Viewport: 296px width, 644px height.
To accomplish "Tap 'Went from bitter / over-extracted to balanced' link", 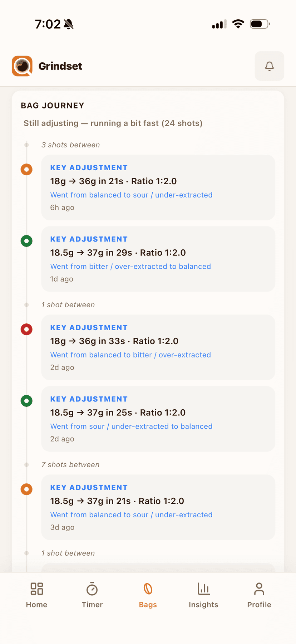I will pos(130,267).
